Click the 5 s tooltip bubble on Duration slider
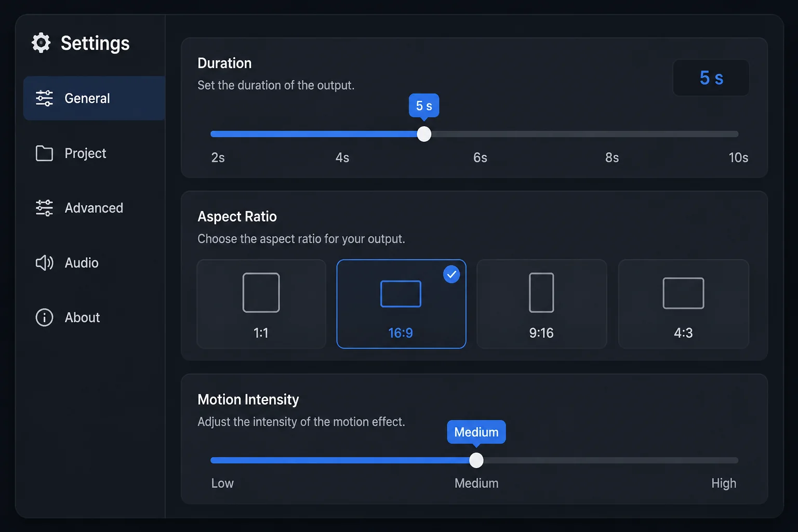 click(x=424, y=106)
